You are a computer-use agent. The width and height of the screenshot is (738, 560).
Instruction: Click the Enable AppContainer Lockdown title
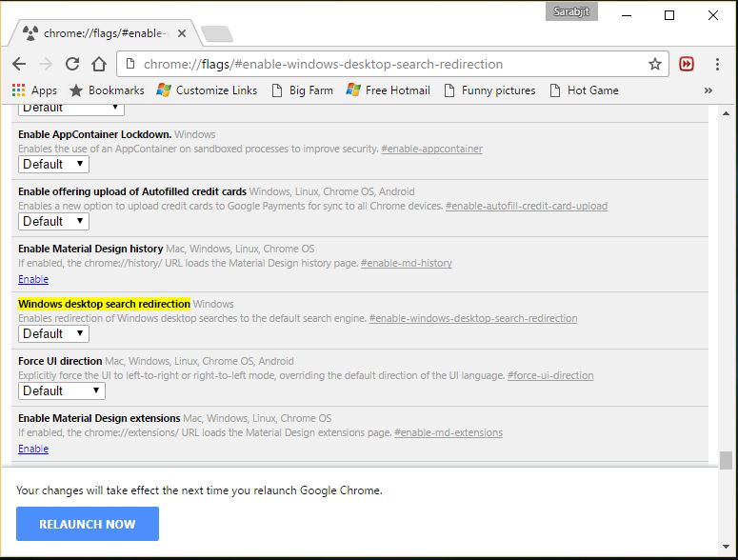tap(94, 134)
